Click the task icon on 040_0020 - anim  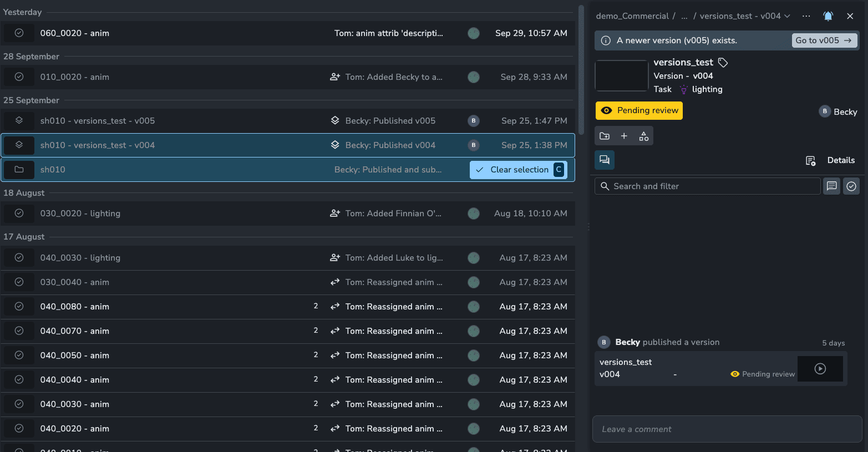(19, 429)
